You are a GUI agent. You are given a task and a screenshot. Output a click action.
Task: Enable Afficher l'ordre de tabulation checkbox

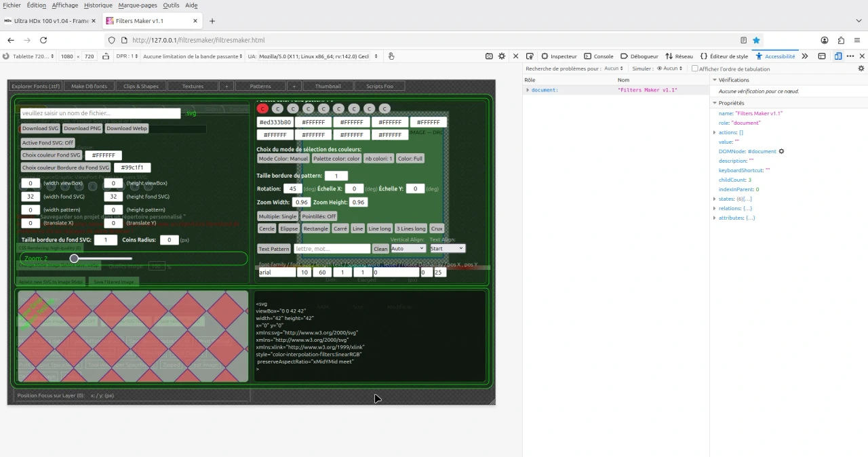(694, 68)
